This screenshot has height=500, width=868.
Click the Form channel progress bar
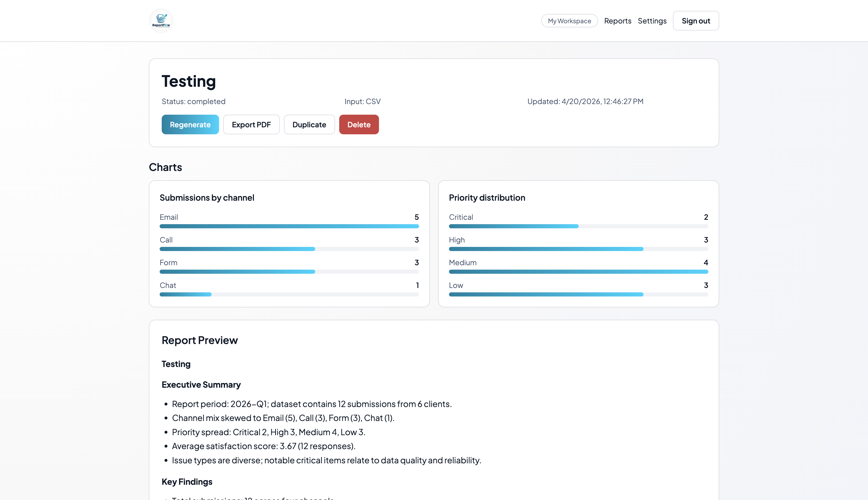tap(289, 272)
